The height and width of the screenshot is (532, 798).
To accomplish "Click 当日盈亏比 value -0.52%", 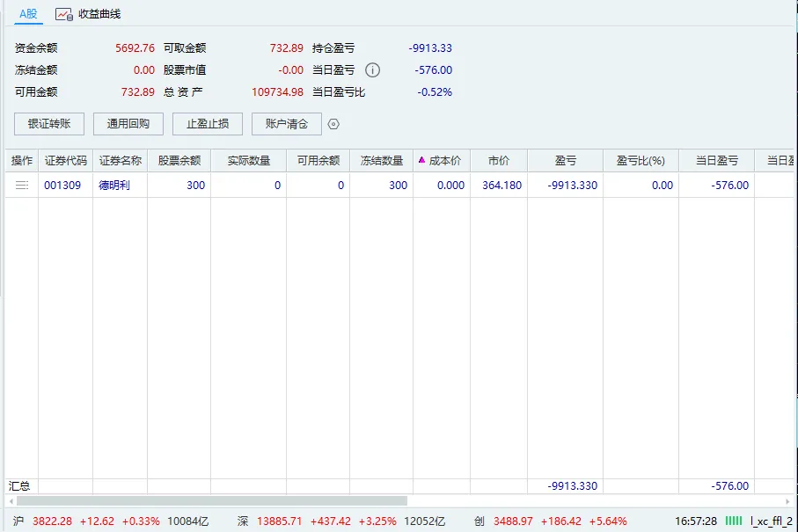I will point(435,92).
